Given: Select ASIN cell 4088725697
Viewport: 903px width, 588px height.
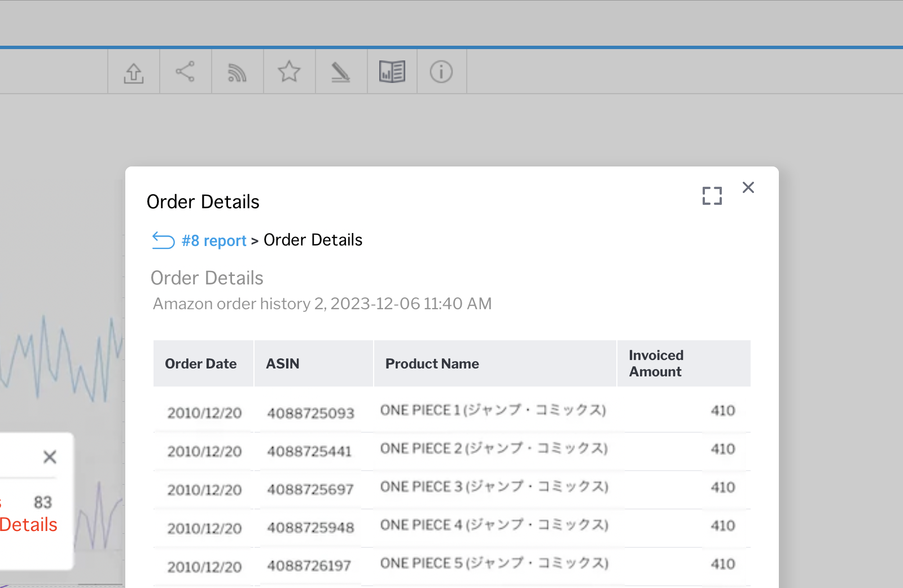Looking at the screenshot, I should (310, 489).
